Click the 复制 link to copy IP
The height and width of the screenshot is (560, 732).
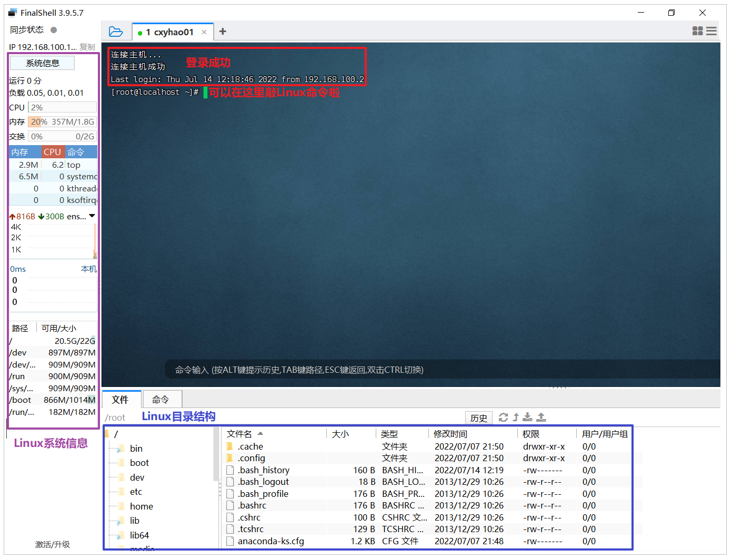(87, 47)
